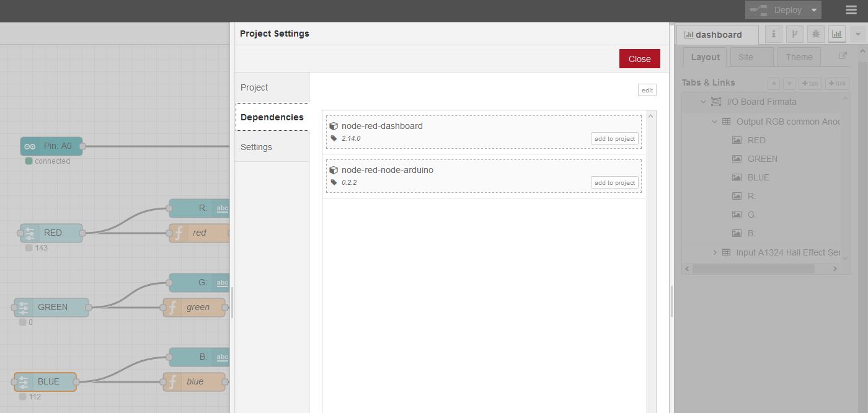Viewport: 868px width, 413px height.
Task: Click the Pin: A0 Arduino node
Action: point(51,146)
